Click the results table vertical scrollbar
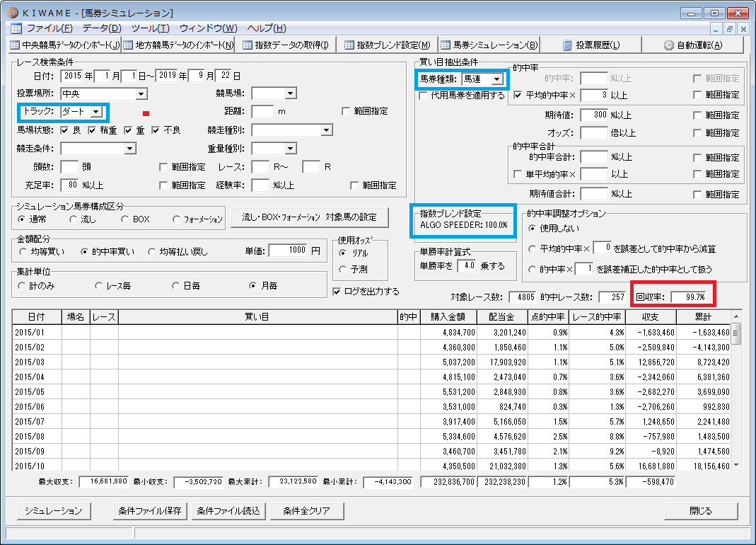The image size is (756, 545). [735, 391]
